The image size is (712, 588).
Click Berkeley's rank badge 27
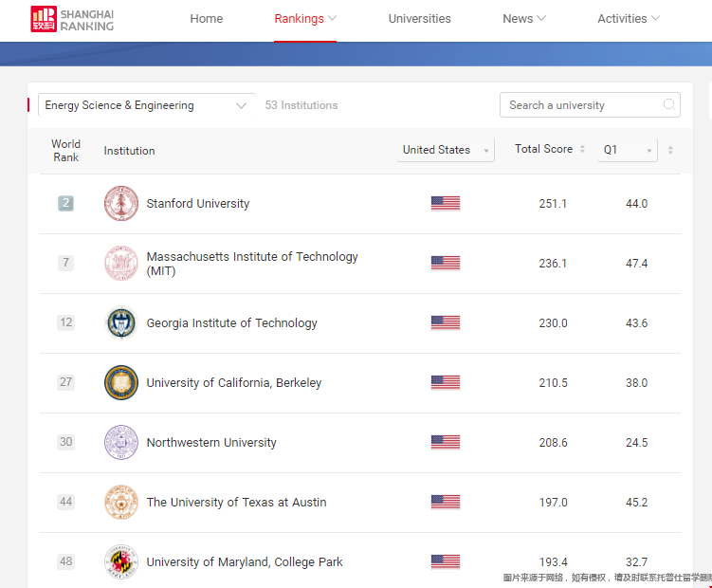(x=65, y=382)
